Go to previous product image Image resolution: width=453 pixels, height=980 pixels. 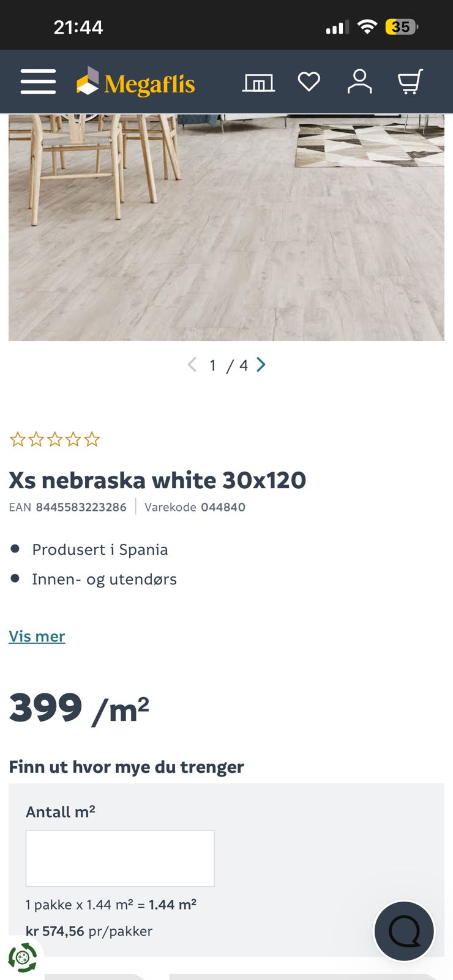pos(192,365)
